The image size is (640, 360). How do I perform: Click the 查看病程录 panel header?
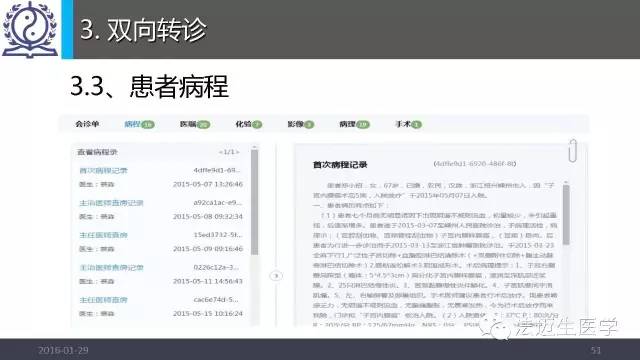pos(97,152)
